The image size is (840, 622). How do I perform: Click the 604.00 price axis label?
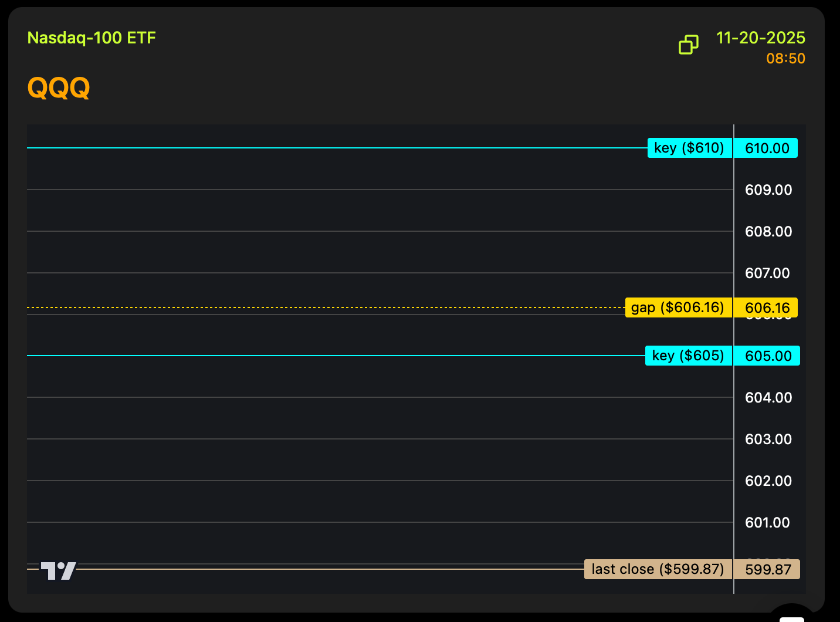768,398
